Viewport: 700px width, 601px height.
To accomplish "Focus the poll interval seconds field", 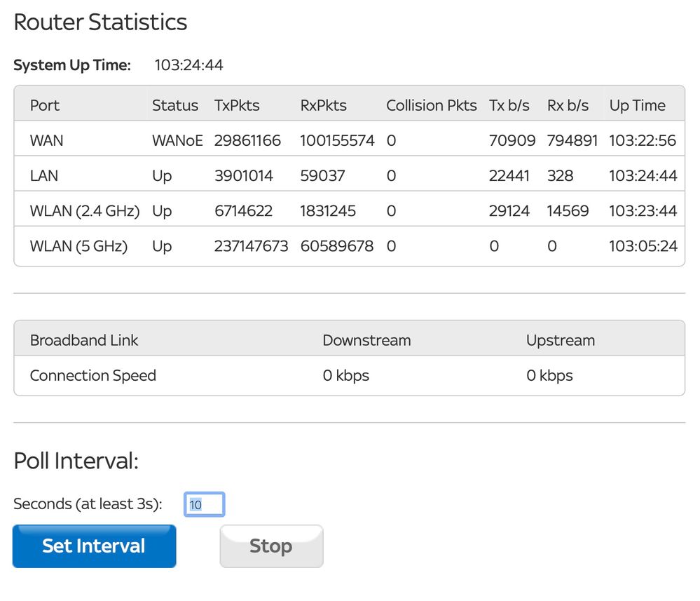I will 204,504.
